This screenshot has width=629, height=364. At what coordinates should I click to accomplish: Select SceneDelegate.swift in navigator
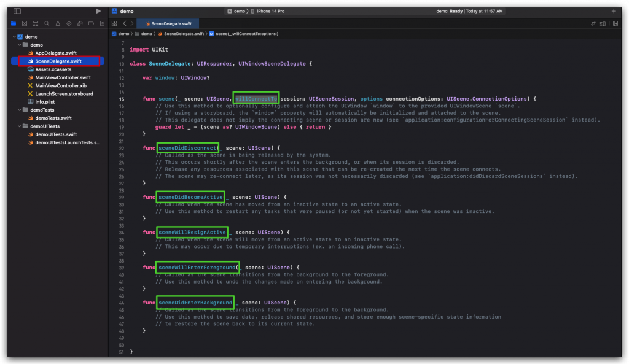(x=58, y=61)
